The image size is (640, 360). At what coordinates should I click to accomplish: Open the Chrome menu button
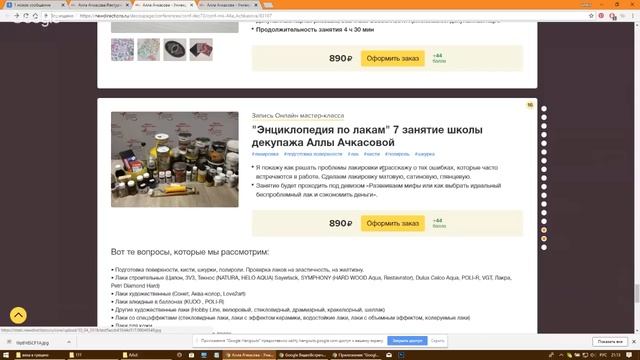tap(633, 16)
